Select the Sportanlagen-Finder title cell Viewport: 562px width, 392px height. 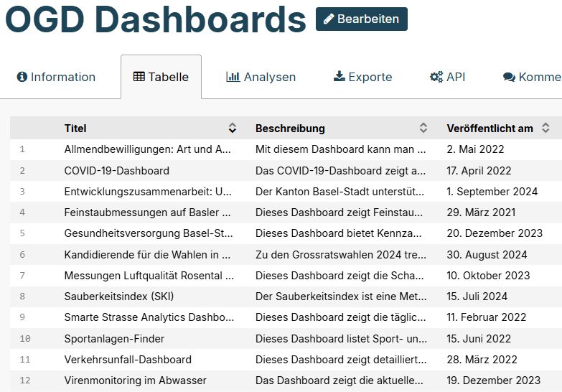click(x=114, y=339)
